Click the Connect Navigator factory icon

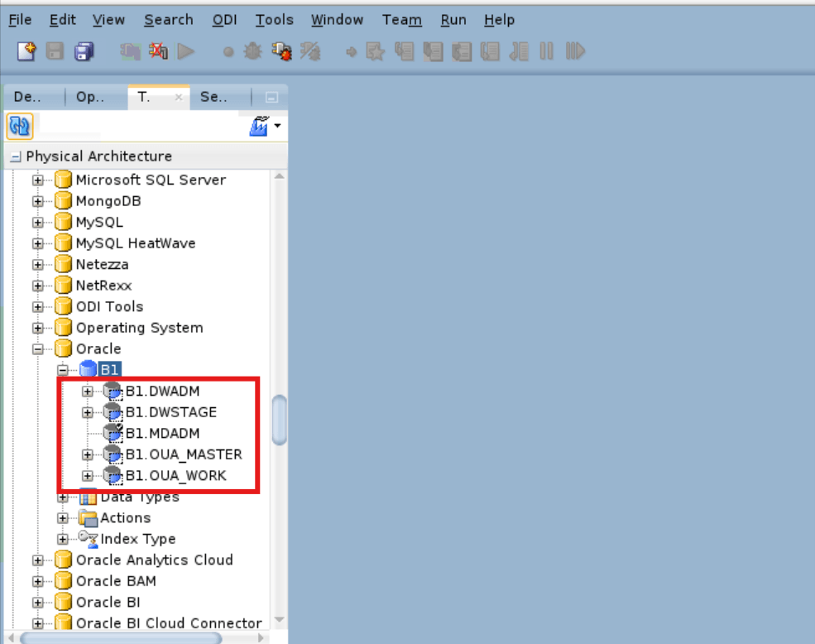click(x=259, y=126)
